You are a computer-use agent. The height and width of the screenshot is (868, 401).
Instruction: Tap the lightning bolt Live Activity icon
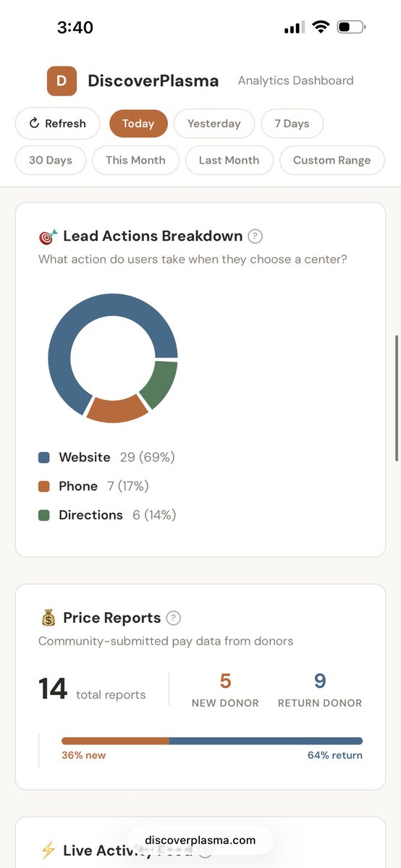(48, 851)
